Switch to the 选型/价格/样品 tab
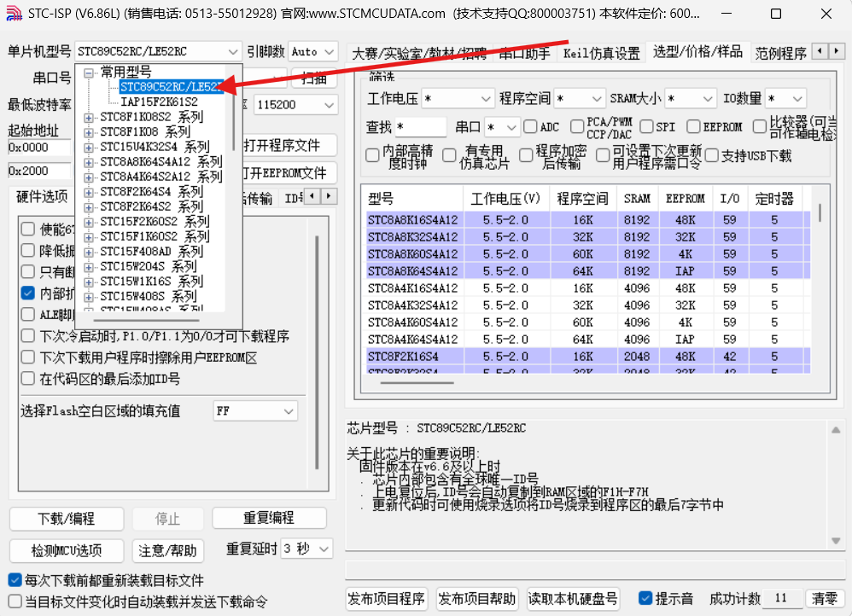 click(697, 51)
